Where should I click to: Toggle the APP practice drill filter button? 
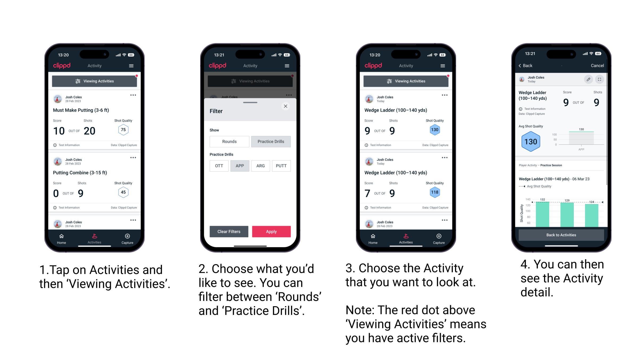coord(239,165)
